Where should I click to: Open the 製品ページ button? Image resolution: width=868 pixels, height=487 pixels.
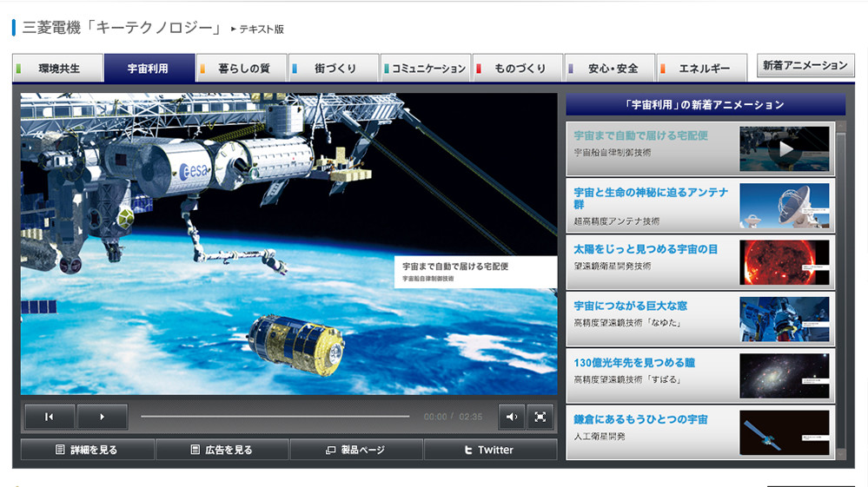[x=356, y=450]
